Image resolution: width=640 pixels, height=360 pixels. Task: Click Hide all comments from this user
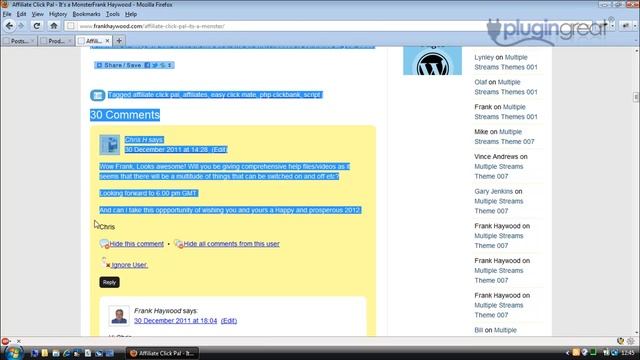[231, 244]
